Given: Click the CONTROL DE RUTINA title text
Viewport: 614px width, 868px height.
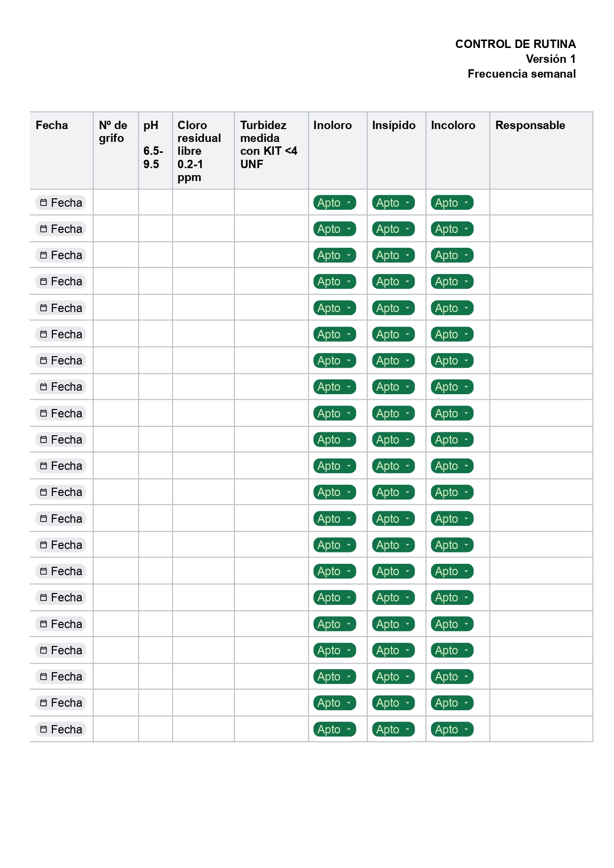Looking at the screenshot, I should [515, 44].
